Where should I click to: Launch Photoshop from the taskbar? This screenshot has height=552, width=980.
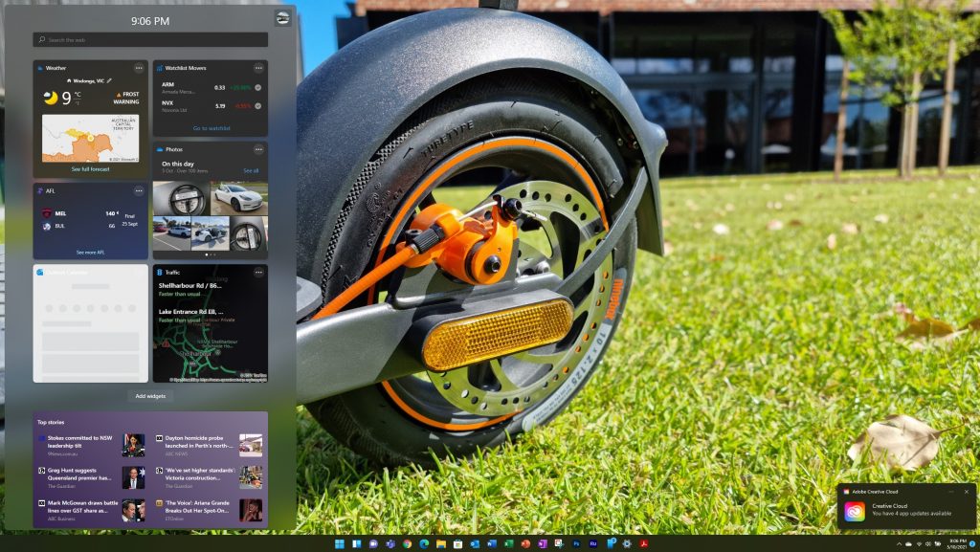coord(575,544)
